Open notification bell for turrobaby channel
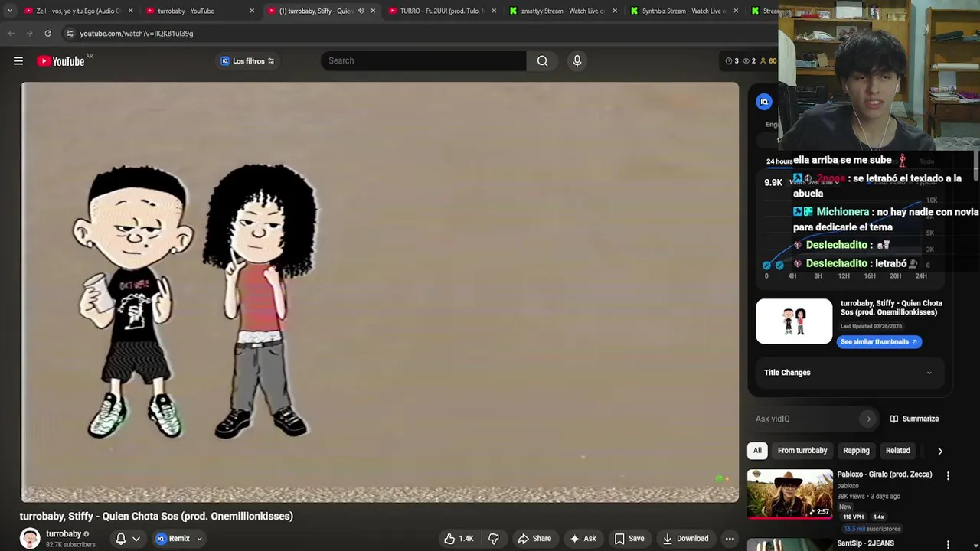 click(x=120, y=539)
